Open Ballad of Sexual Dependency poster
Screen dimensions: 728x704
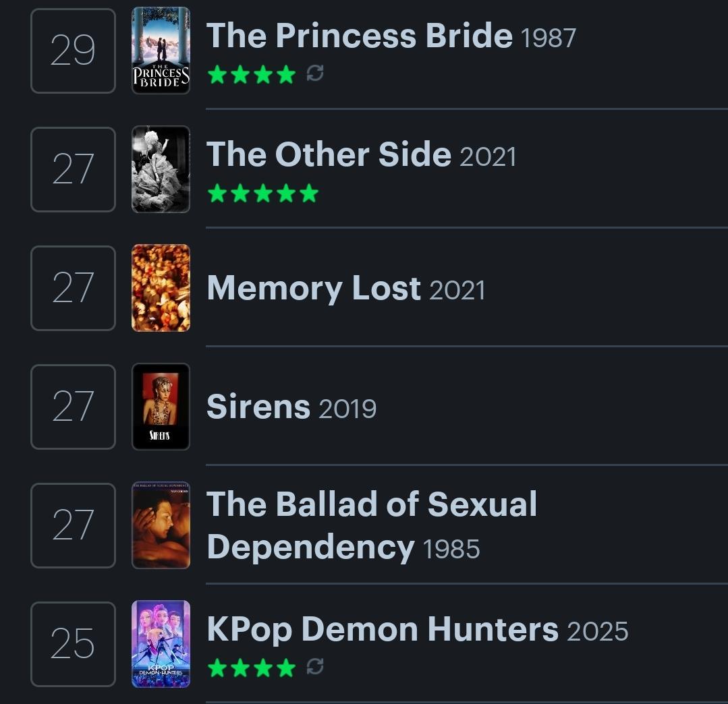[x=161, y=525]
